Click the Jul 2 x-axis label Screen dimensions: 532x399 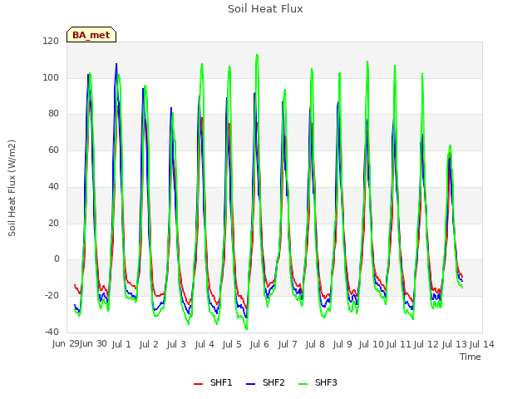click(x=149, y=344)
